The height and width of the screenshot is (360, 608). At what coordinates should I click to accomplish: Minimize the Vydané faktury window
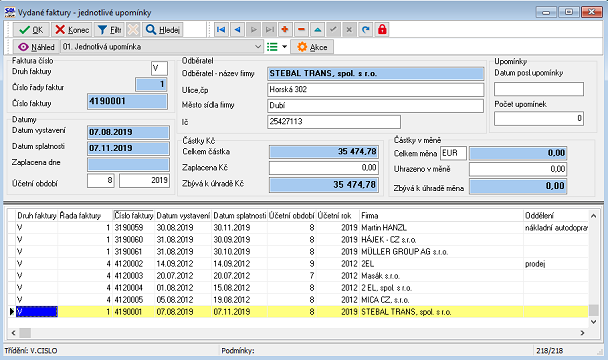546,12
